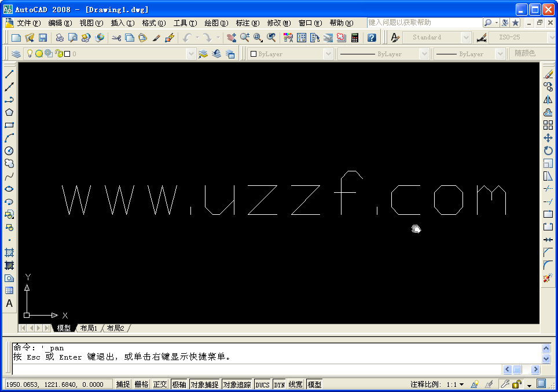The height and width of the screenshot is (392, 558).
Task: Select the multiline Text tool
Action: pos(8,303)
